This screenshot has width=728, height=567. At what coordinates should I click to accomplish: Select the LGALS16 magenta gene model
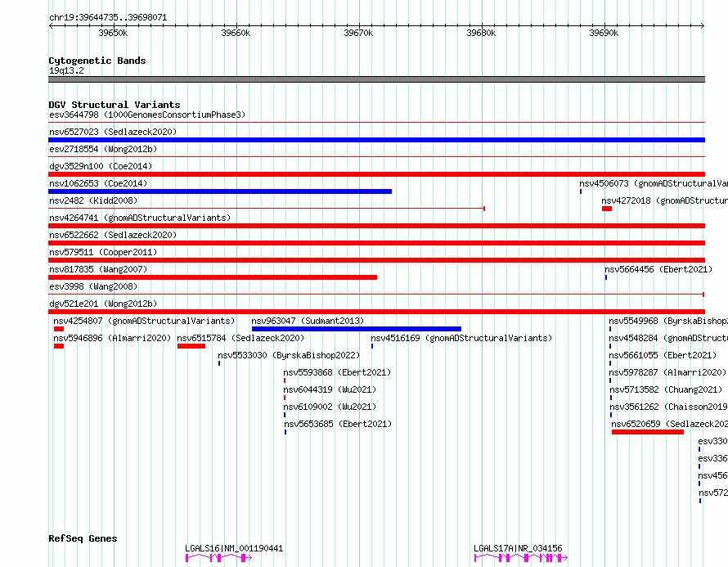point(218,558)
